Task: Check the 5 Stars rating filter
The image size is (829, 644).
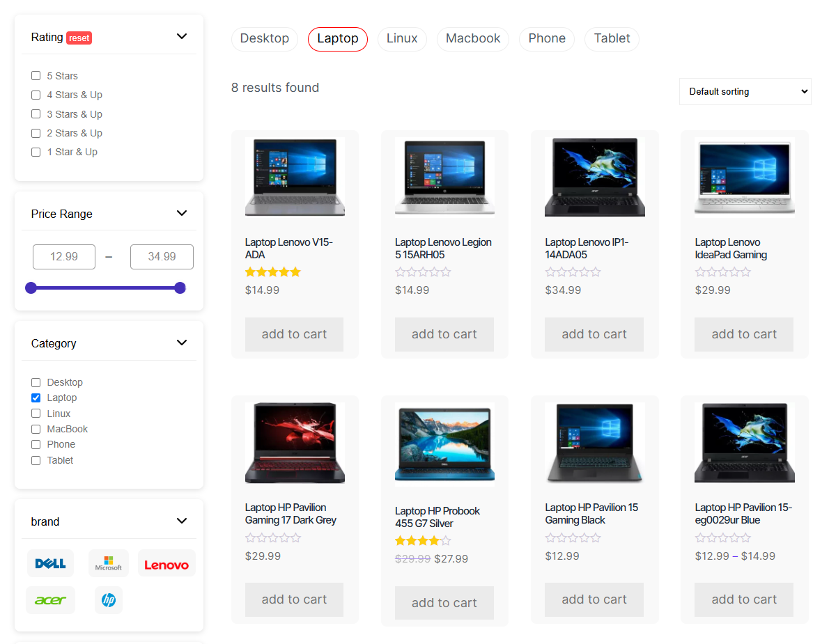Action: 36,76
